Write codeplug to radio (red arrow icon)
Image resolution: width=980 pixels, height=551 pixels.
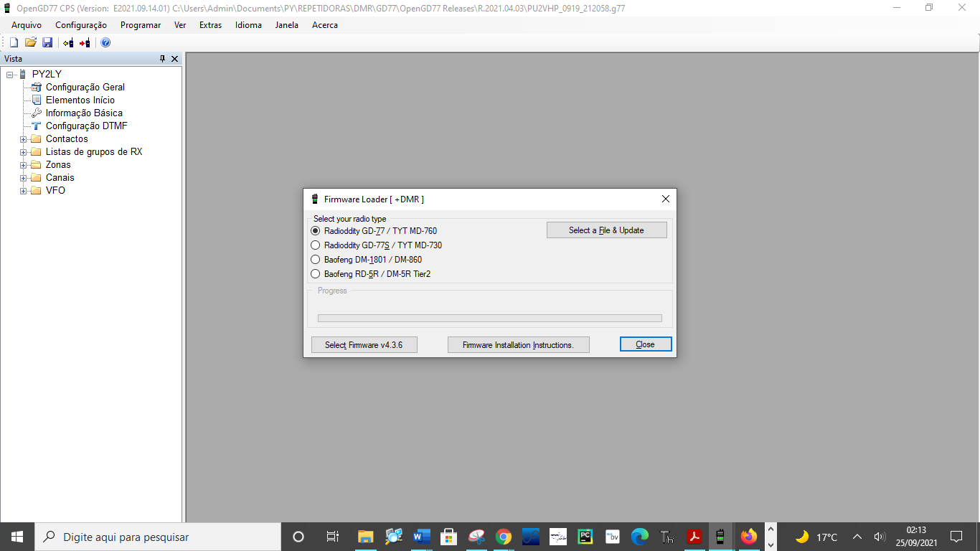(x=85, y=43)
